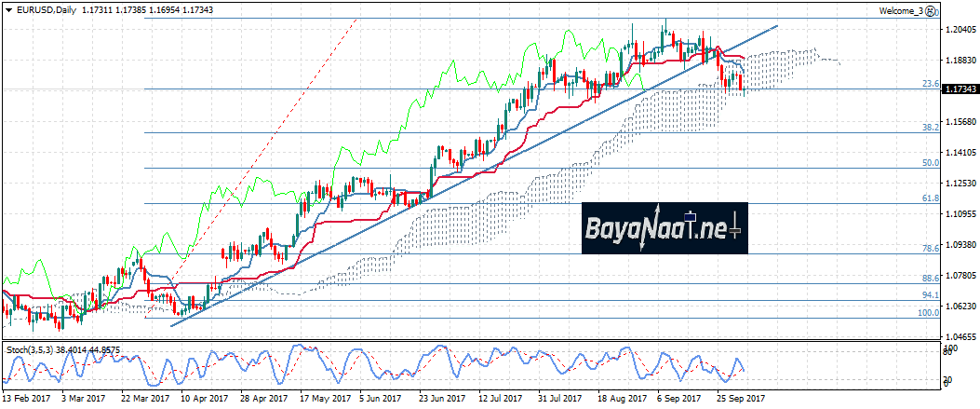
Task: Click the expert advisor icon next to Welcome_3
Action: pos(932,10)
